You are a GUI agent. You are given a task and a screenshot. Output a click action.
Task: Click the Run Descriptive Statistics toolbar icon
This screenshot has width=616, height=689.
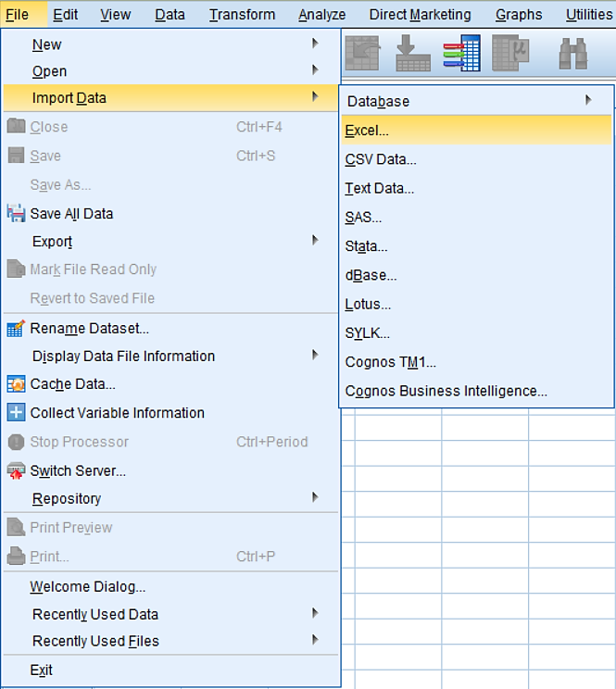pyautogui.click(x=510, y=54)
